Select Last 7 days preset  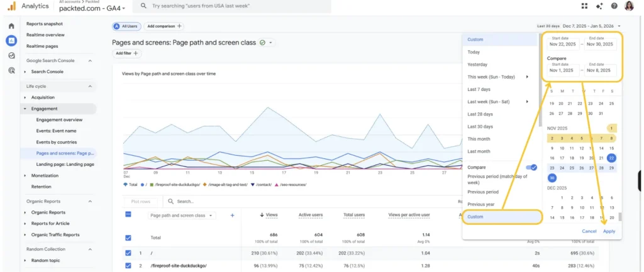[x=479, y=89]
